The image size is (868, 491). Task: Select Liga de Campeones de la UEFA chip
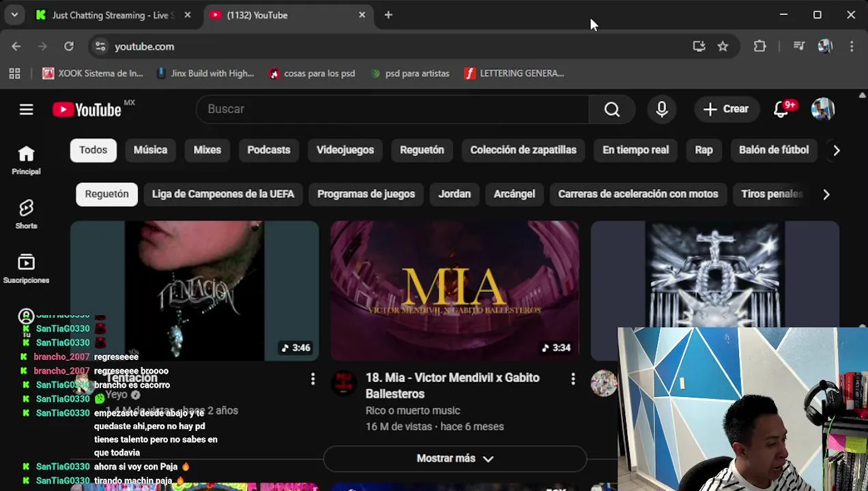tap(223, 194)
